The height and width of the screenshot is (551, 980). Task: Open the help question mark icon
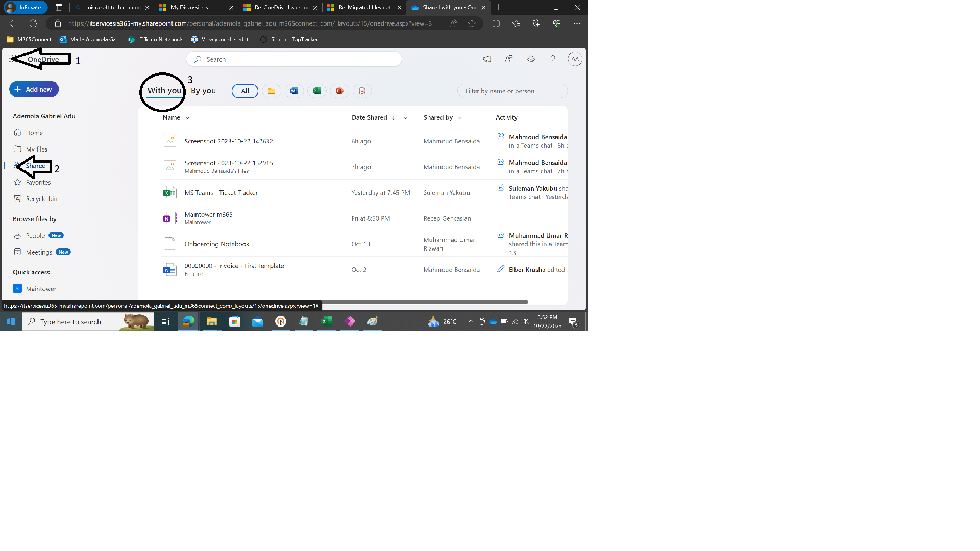[x=552, y=59]
